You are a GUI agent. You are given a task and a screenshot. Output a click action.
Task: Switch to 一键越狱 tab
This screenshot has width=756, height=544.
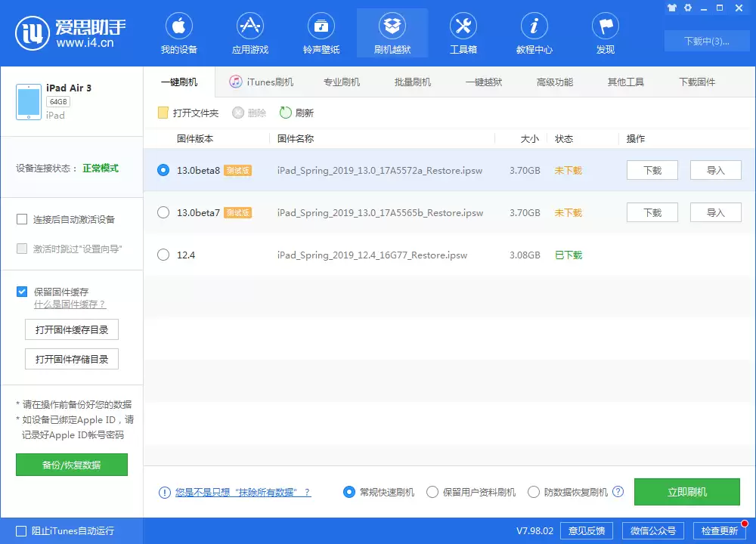[x=484, y=82]
